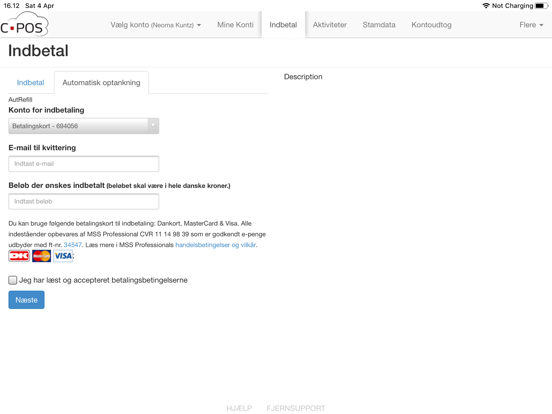Check the Wi-Fi status icon
Screen dimensions: 552x414
point(486,6)
